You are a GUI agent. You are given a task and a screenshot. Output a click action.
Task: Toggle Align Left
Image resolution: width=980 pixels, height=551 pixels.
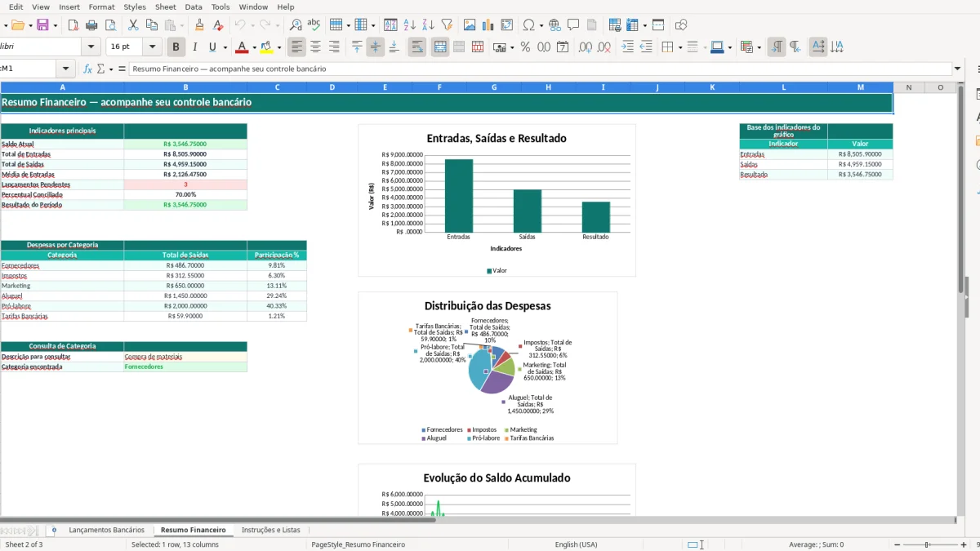point(297,47)
